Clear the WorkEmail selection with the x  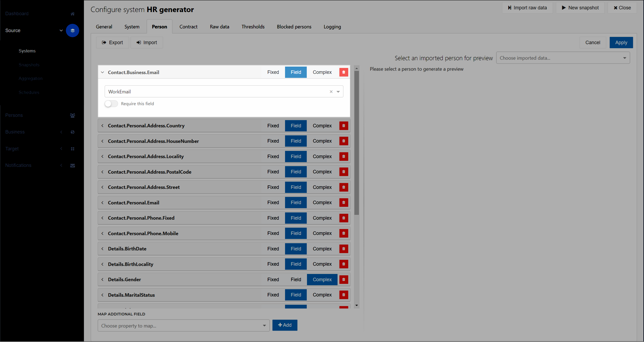[x=331, y=92]
